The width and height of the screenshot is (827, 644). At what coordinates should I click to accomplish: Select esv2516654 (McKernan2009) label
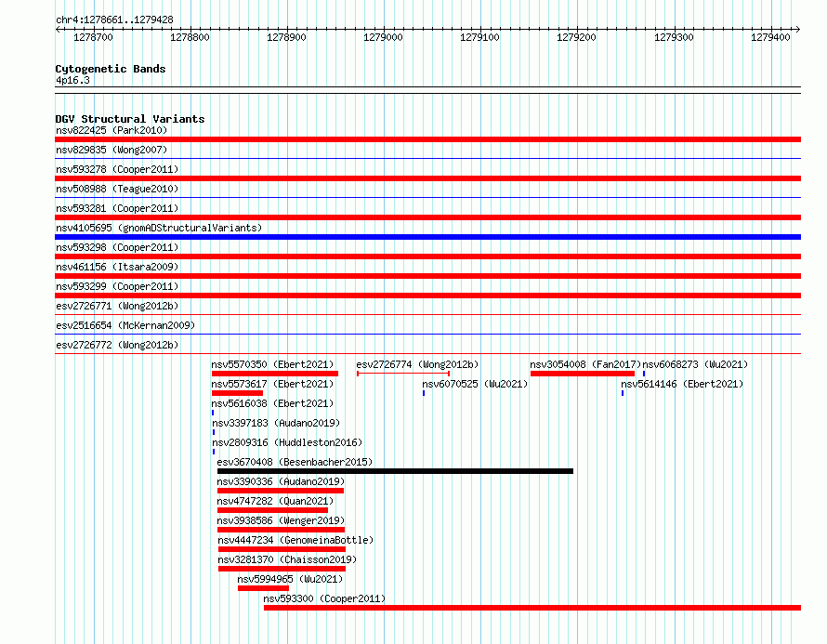pyautogui.click(x=125, y=325)
